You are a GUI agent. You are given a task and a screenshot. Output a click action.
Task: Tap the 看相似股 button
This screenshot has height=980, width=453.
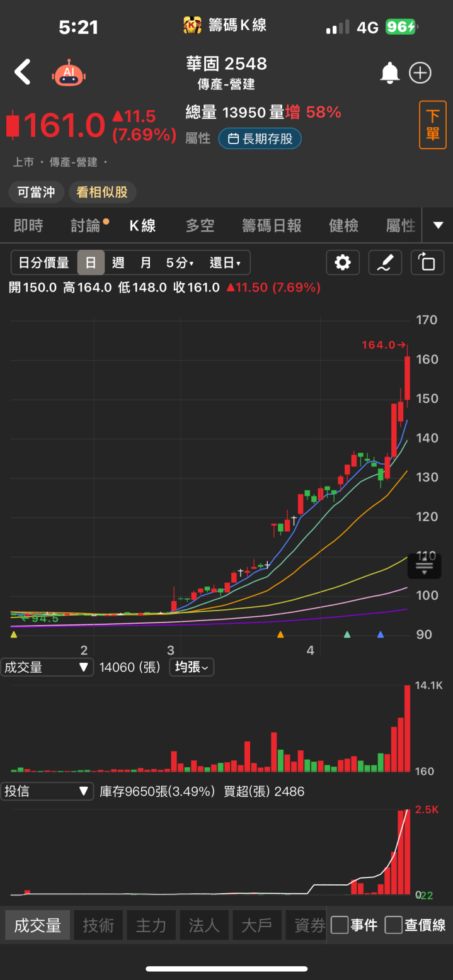click(102, 192)
